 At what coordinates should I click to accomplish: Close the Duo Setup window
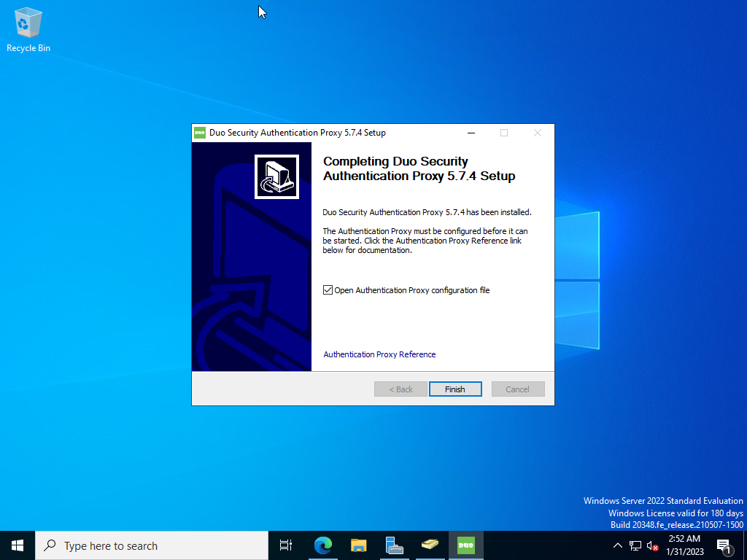tap(538, 133)
